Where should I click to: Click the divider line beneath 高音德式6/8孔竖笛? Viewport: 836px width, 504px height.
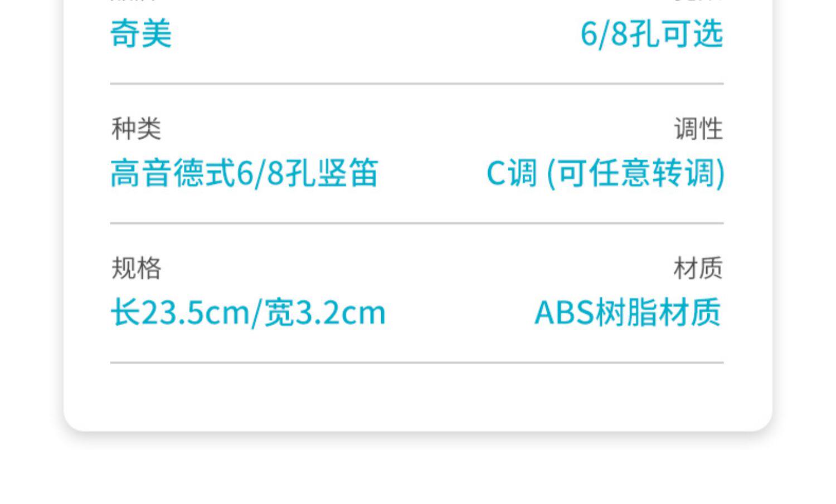pos(417,223)
